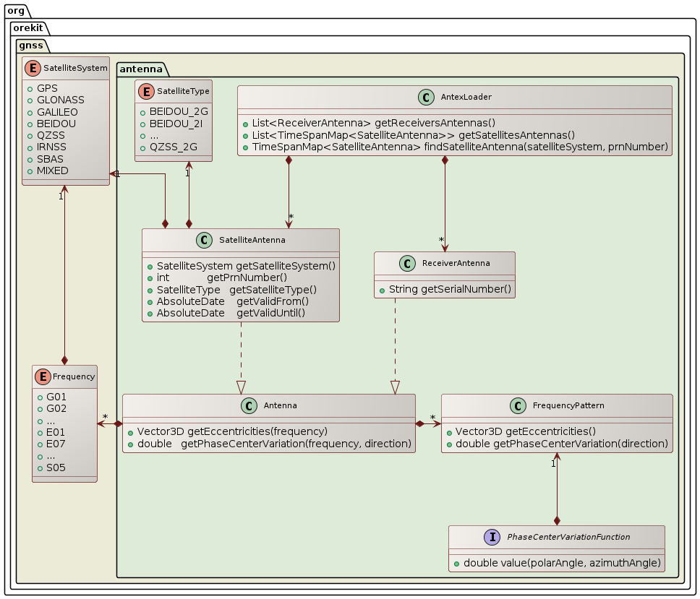Click the Frequency enum E icon

(x=43, y=376)
